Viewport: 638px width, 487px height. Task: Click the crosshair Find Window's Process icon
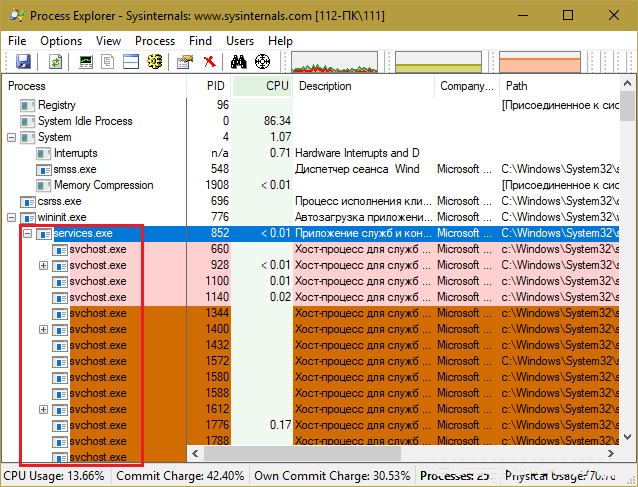click(262, 62)
